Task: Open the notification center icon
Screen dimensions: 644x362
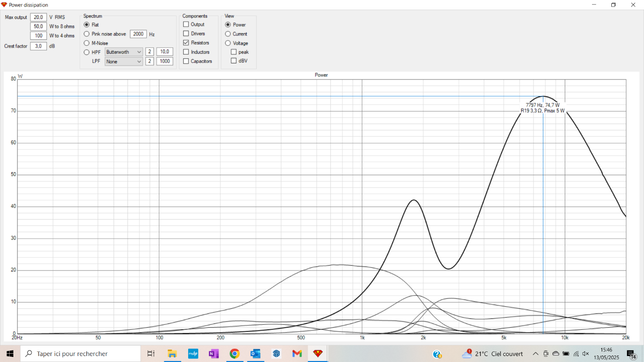Action: [631, 354]
